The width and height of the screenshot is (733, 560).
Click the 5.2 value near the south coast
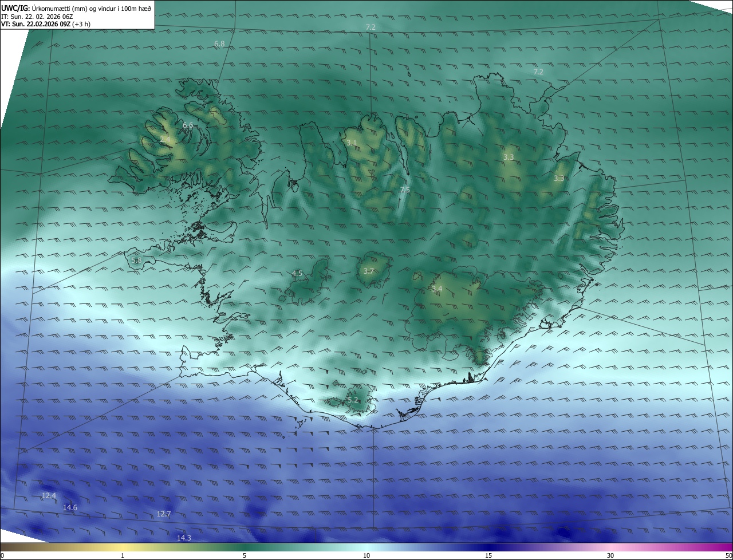pos(352,400)
